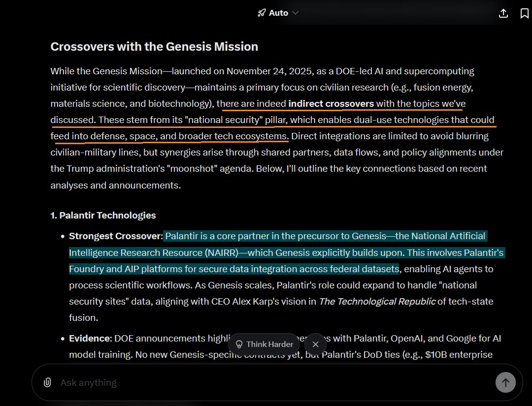Click the Auto chevron arrow
532x406 pixels.
pos(295,13)
